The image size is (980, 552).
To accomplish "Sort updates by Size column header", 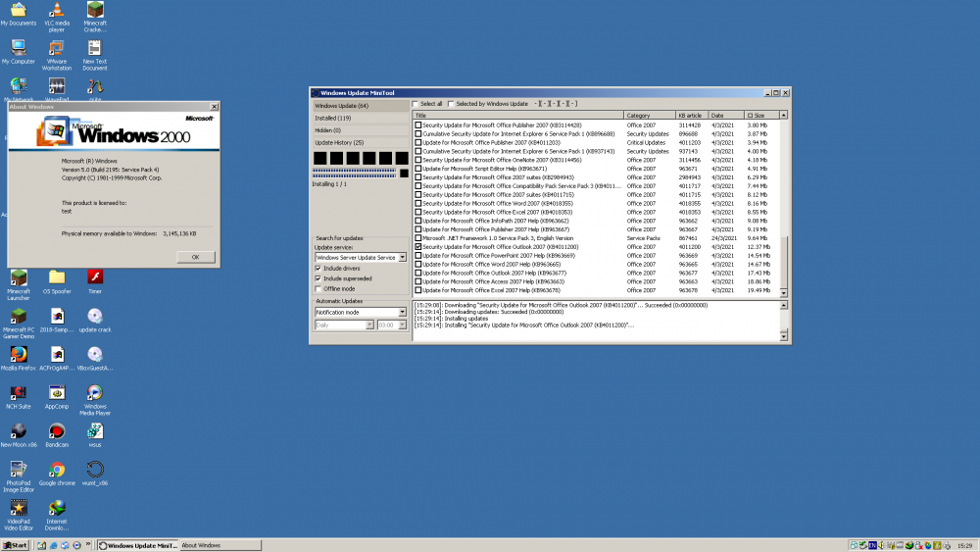I will (x=761, y=116).
